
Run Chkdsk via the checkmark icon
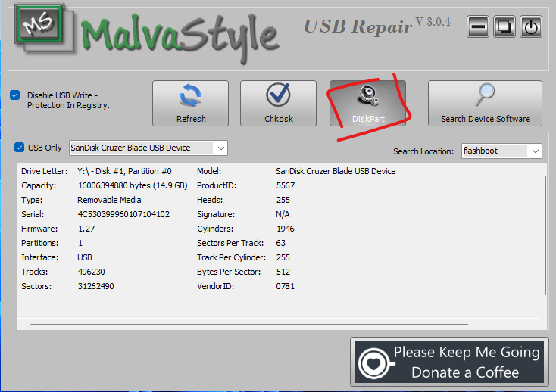click(278, 95)
